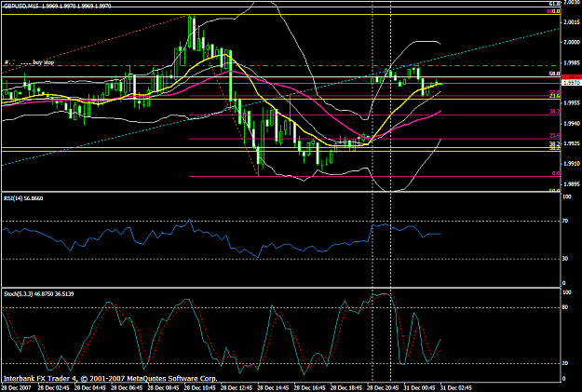Screen dimensions: 582x392
Task: Click the 28 Dec 16:45 time label
Action: pos(309,388)
